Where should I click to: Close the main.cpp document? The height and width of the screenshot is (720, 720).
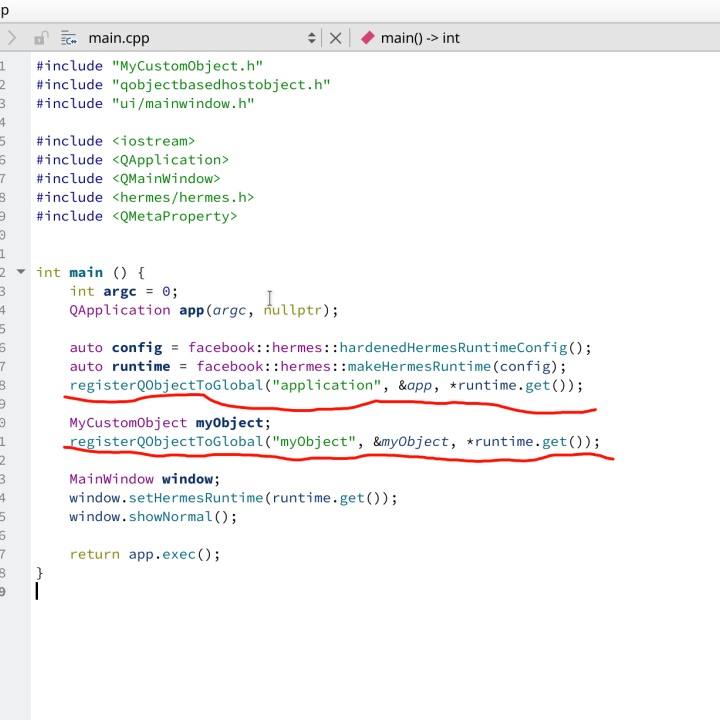coord(336,38)
